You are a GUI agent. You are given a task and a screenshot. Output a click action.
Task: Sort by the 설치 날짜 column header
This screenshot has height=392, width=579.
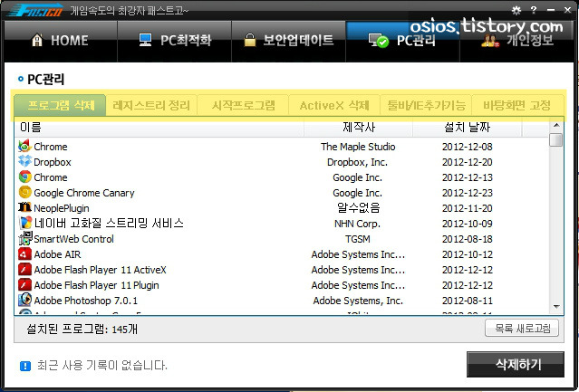[x=468, y=128]
